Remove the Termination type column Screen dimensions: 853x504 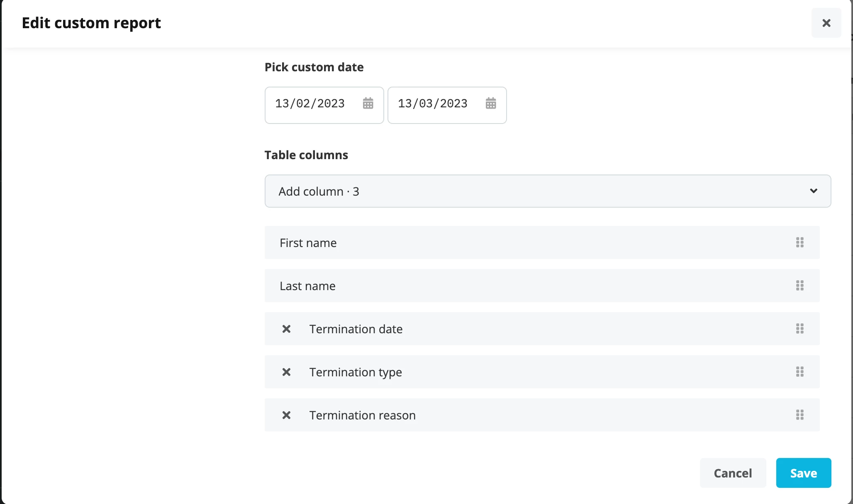click(286, 372)
